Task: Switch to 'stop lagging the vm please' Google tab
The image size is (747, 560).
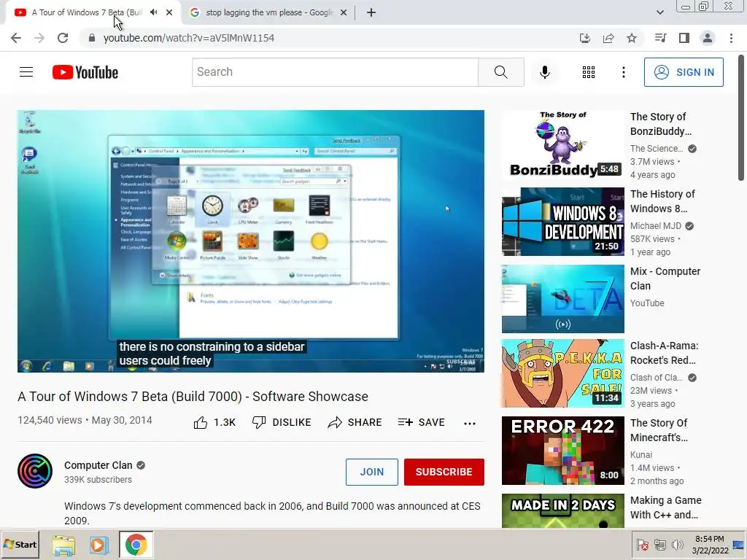Action: pos(269,12)
